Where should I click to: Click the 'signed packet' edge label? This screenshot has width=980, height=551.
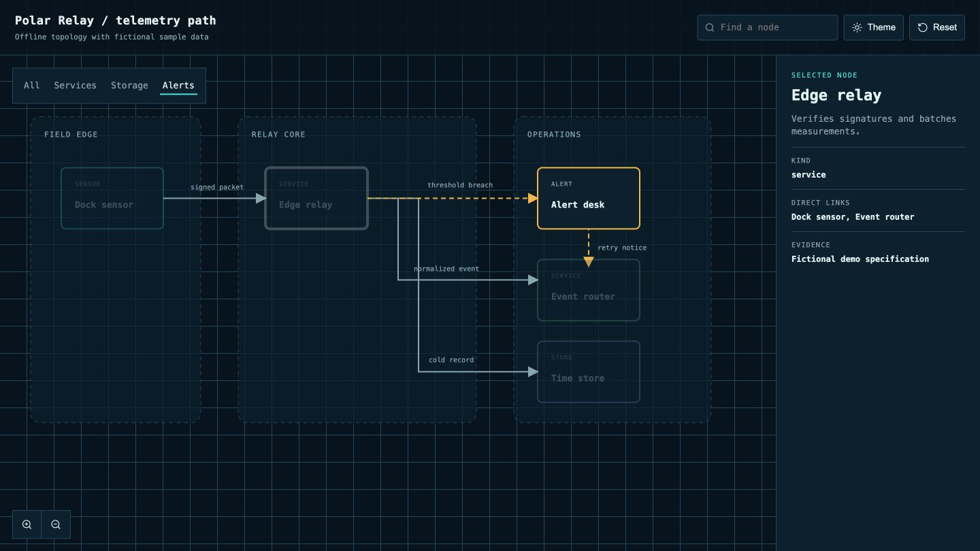217,187
